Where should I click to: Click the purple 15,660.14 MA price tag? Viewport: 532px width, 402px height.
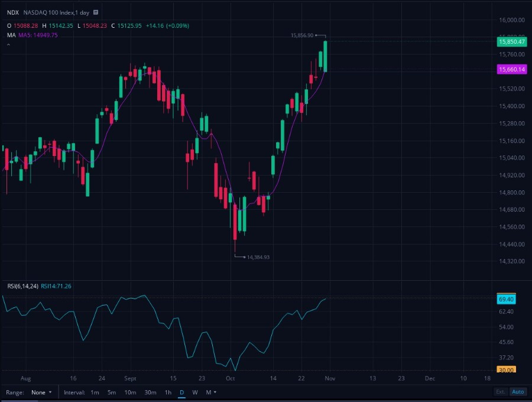point(512,70)
